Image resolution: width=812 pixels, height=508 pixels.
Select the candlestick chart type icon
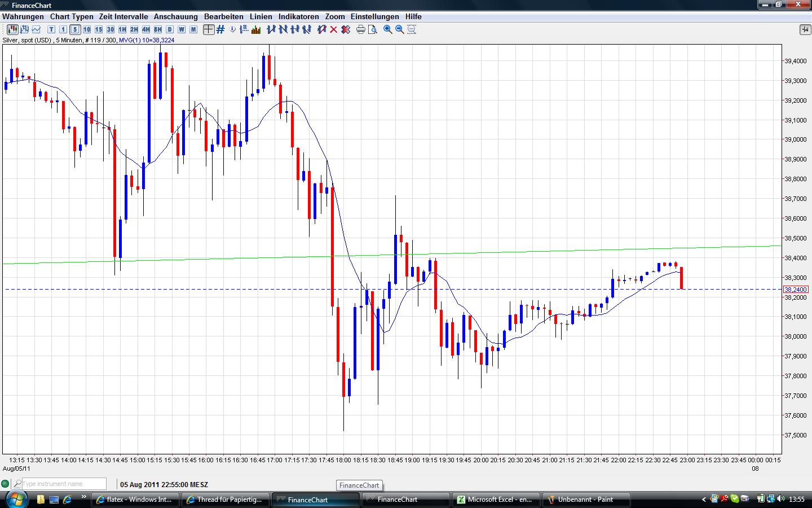(12, 29)
